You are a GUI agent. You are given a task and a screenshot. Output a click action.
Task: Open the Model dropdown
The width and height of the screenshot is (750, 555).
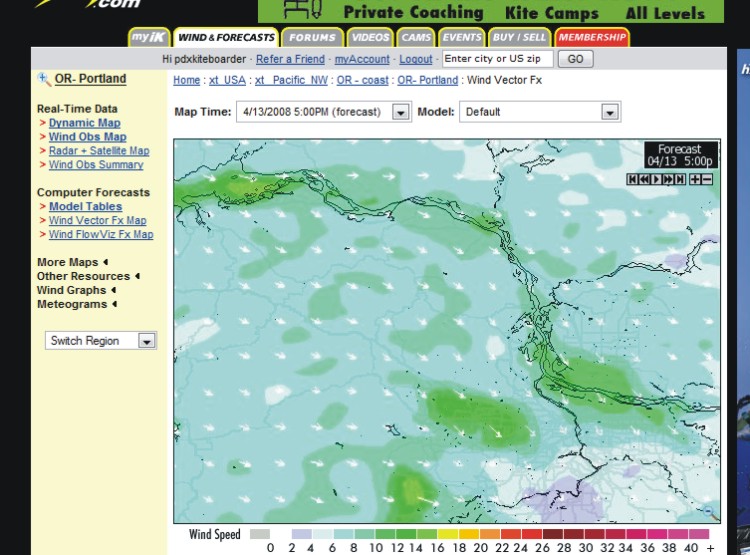[607, 112]
